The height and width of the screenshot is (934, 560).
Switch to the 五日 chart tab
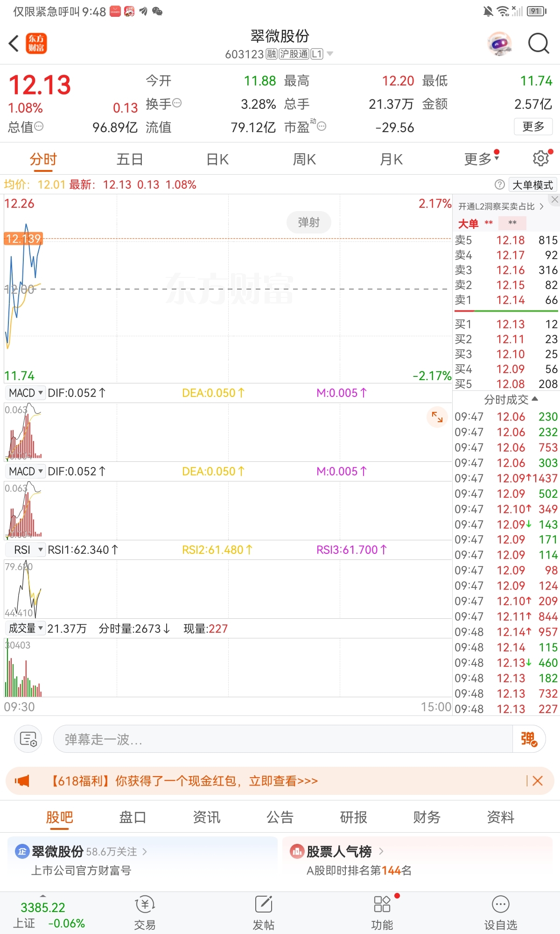click(x=130, y=159)
